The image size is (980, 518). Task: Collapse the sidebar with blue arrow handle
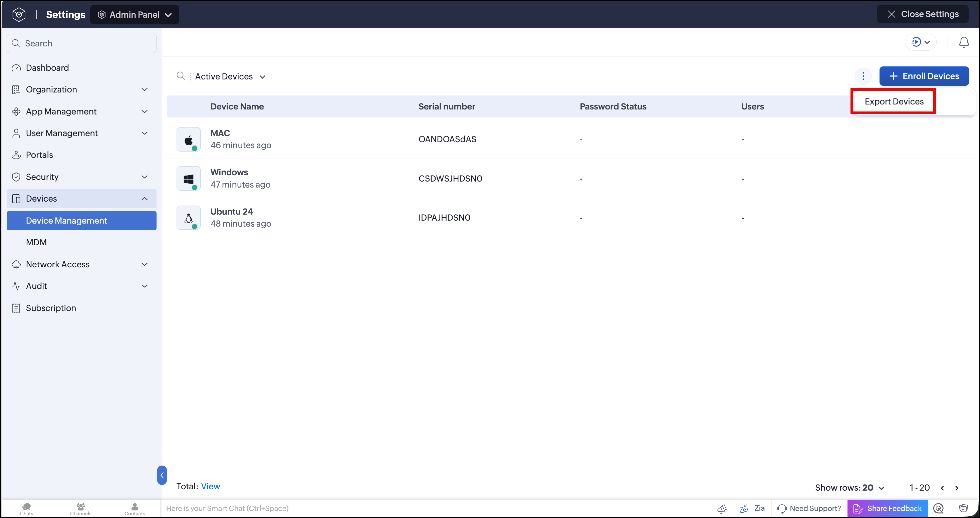162,475
